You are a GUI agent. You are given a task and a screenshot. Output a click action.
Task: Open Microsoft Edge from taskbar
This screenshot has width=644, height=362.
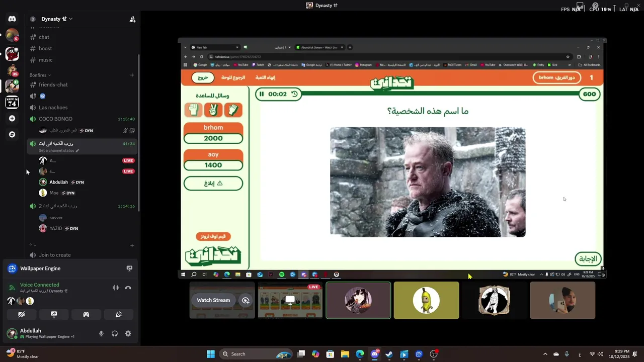click(360, 354)
